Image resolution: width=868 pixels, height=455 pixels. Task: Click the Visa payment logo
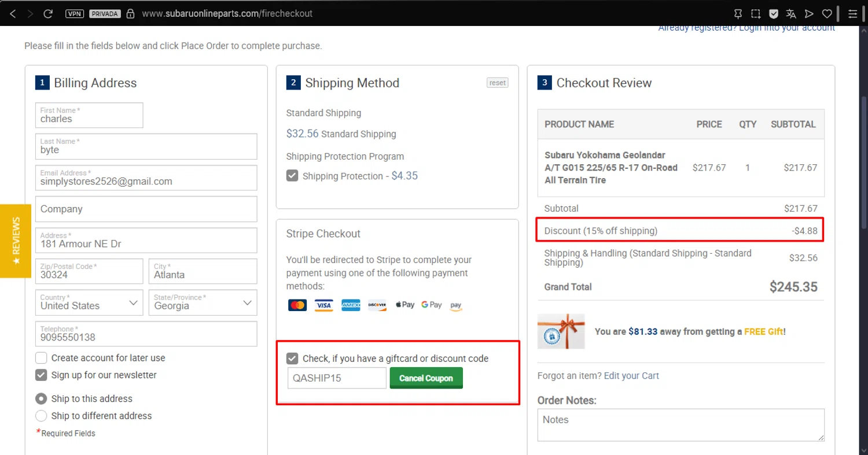[324, 305]
